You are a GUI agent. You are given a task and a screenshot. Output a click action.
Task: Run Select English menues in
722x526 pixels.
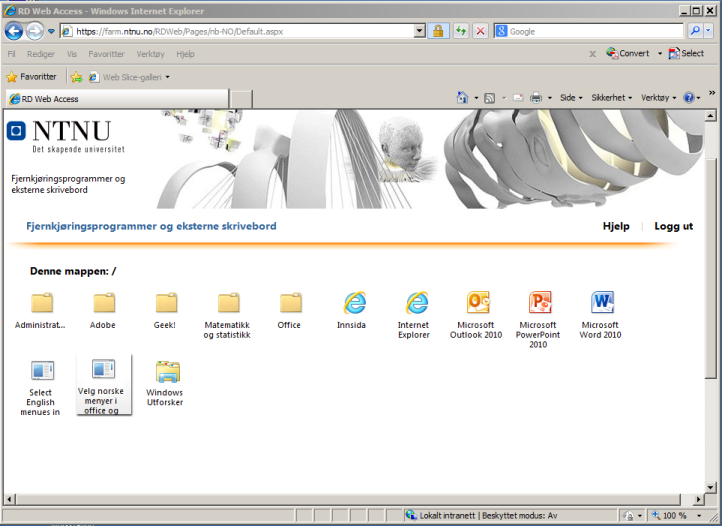(x=41, y=388)
